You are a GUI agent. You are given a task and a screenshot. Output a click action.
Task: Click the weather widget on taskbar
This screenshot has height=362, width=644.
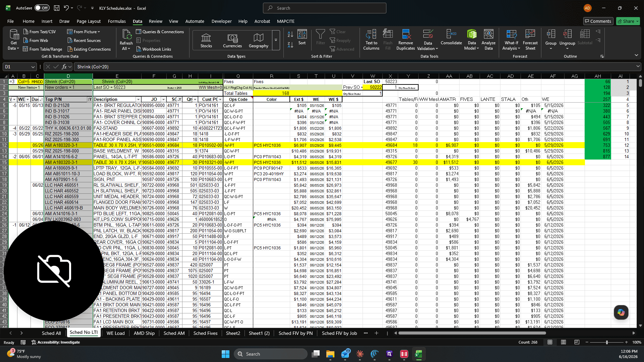24,354
